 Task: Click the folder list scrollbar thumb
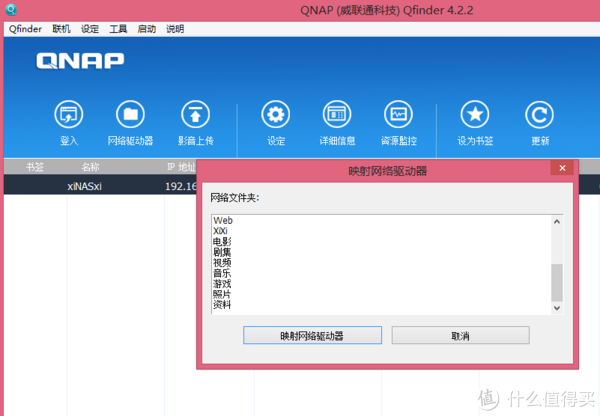(x=557, y=282)
